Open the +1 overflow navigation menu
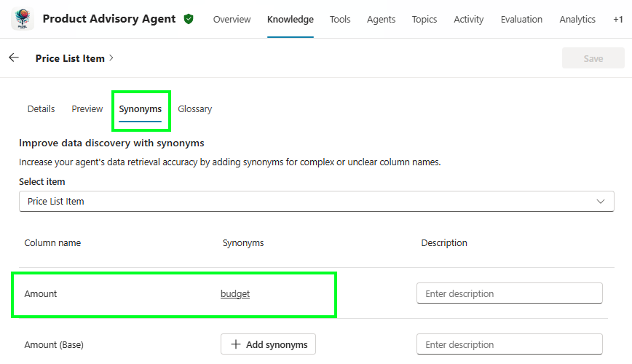 [617, 20]
